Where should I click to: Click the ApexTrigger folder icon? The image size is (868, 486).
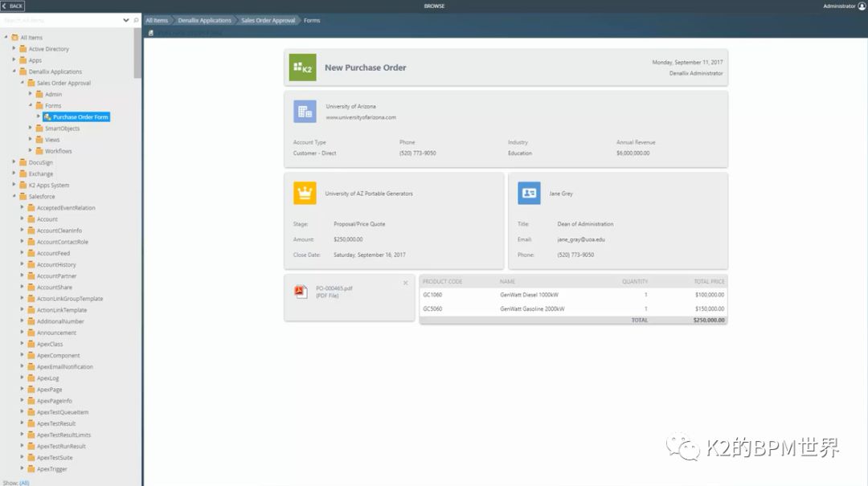[31, 469]
